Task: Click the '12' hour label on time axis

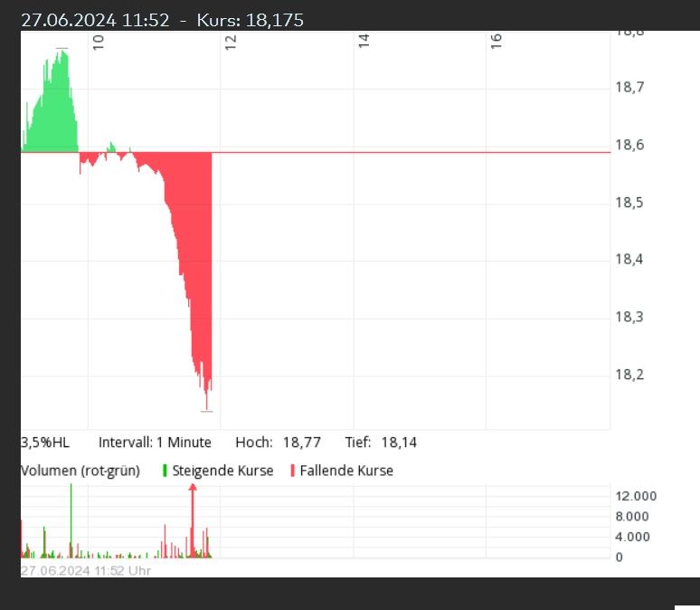Action: [231, 42]
